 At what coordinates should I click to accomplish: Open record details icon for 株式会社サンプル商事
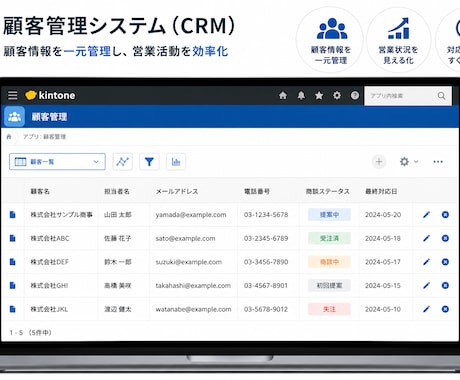point(12,215)
